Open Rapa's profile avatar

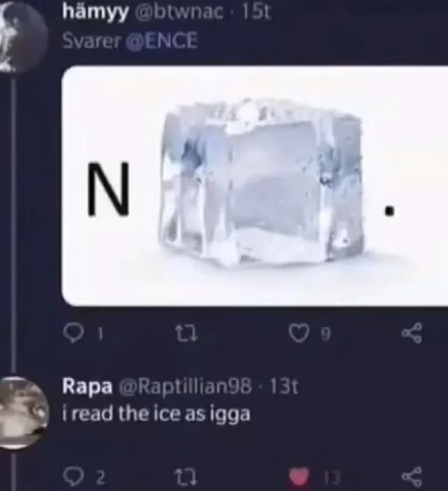tap(24, 413)
